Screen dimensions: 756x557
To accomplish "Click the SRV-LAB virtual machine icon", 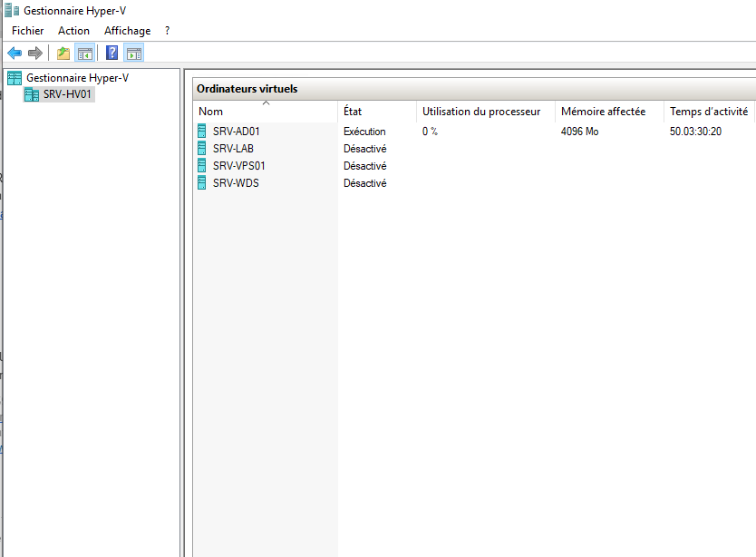I will click(202, 148).
